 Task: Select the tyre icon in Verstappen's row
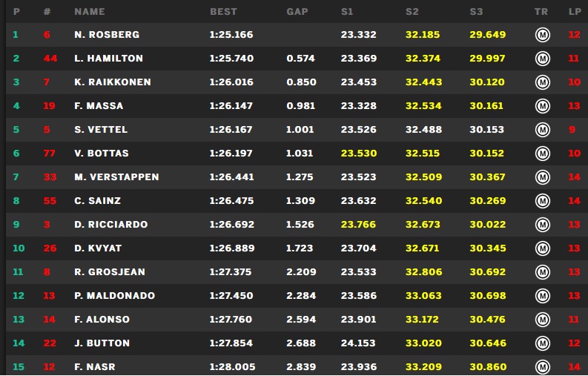point(542,177)
